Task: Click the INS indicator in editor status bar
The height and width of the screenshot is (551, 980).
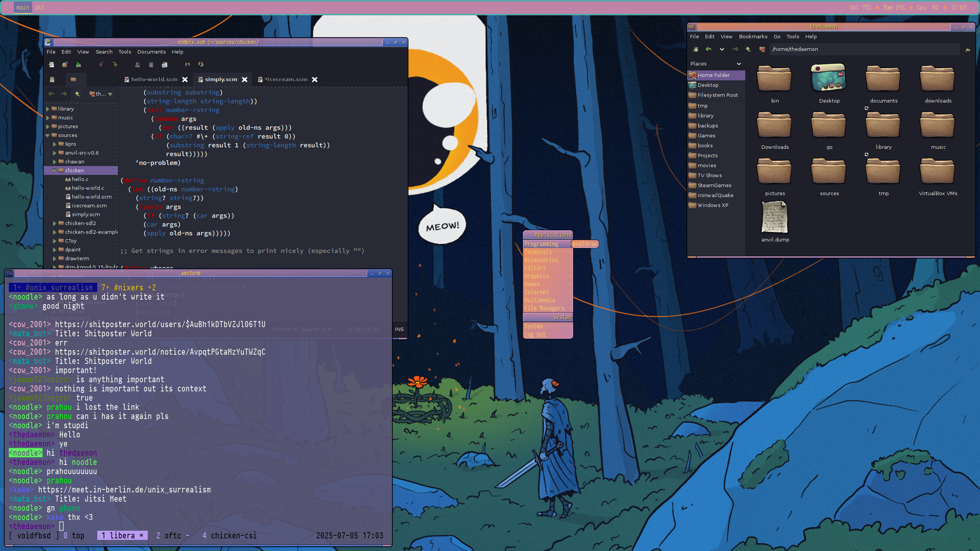Action: 399,329
